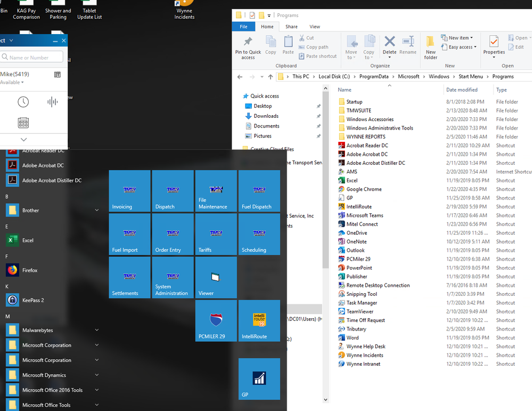The width and height of the screenshot is (532, 411).
Task: Click the New folder icon
Action: point(430,42)
